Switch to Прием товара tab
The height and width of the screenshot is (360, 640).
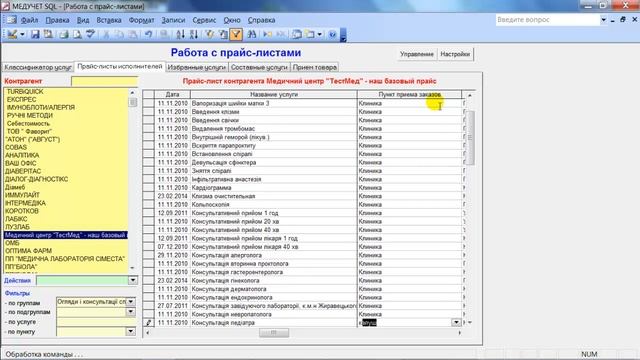(315, 67)
